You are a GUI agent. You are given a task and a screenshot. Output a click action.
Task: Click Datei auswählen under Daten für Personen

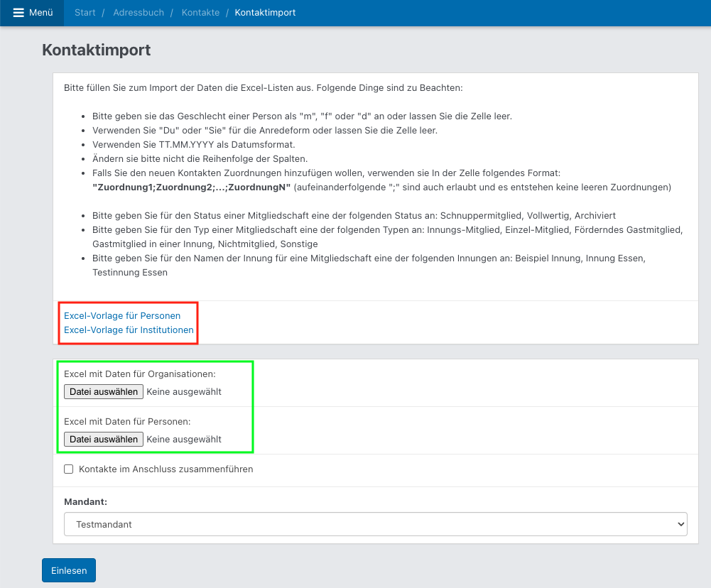103,439
